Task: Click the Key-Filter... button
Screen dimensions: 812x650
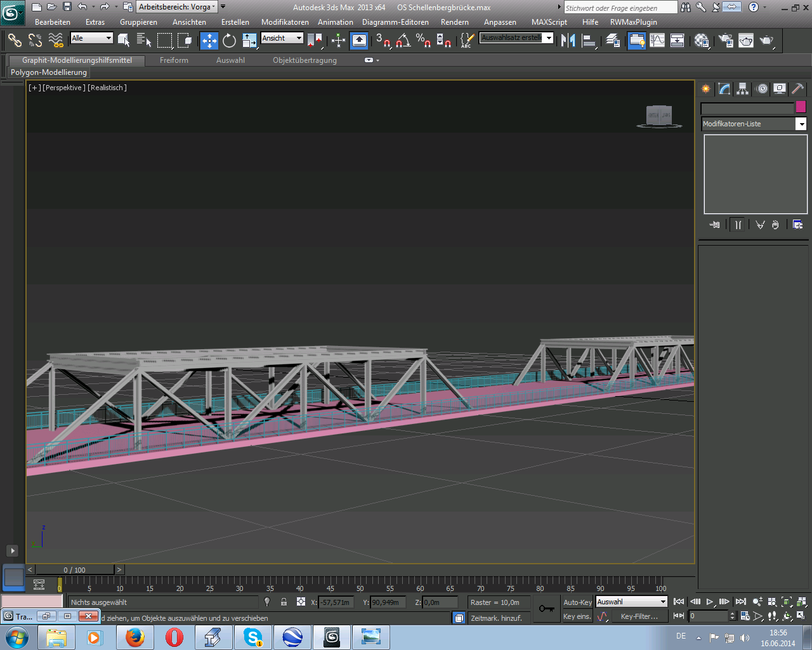Action: (639, 616)
